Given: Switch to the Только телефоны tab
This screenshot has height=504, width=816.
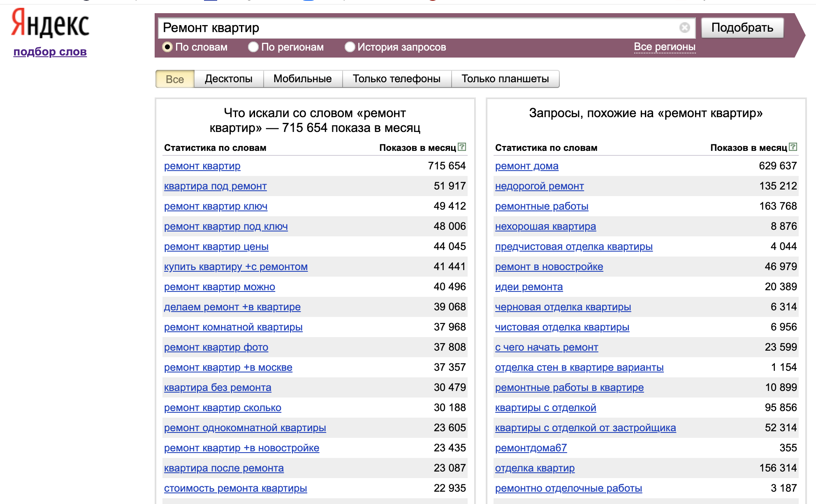Looking at the screenshot, I should pyautogui.click(x=396, y=79).
